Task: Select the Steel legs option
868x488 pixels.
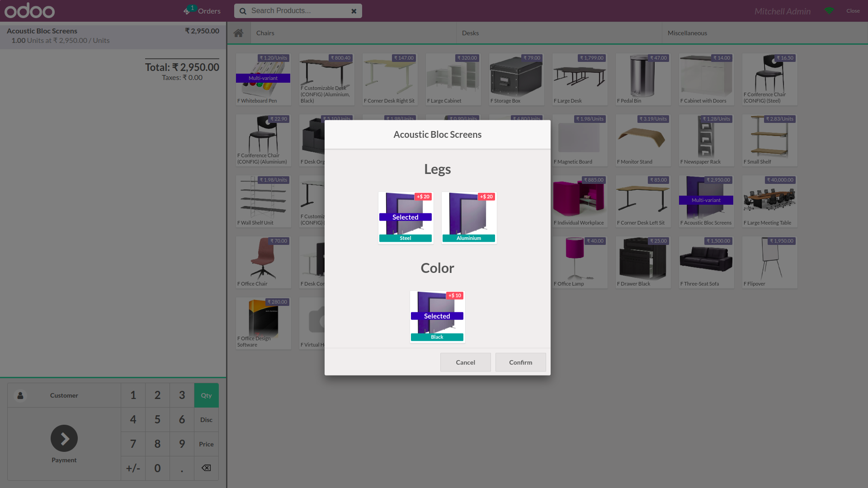Action: [406, 218]
